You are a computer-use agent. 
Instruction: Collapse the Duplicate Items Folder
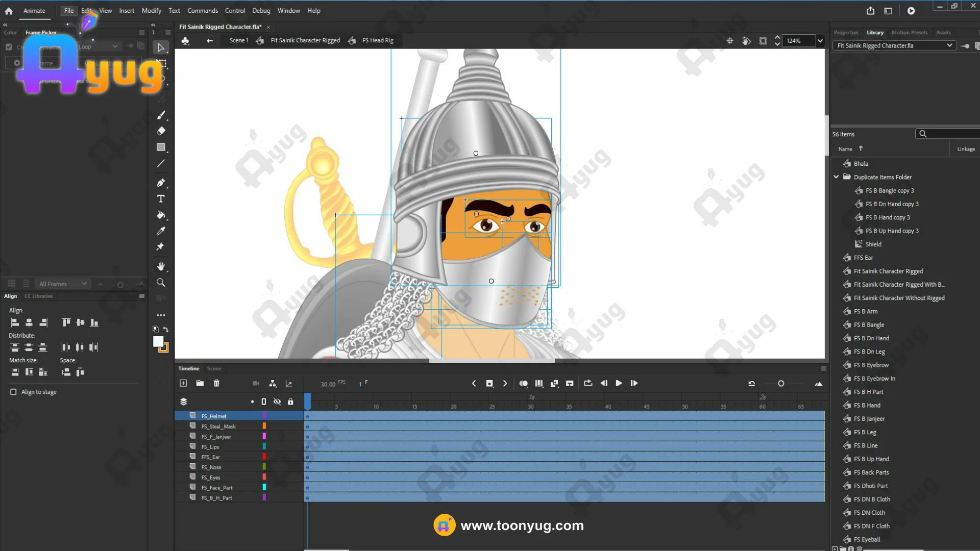coord(836,177)
